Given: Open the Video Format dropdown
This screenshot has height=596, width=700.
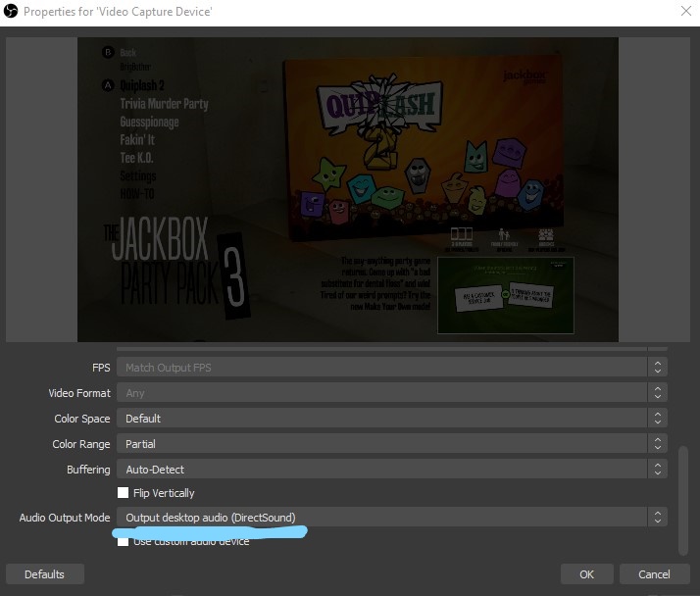Looking at the screenshot, I should point(392,393).
